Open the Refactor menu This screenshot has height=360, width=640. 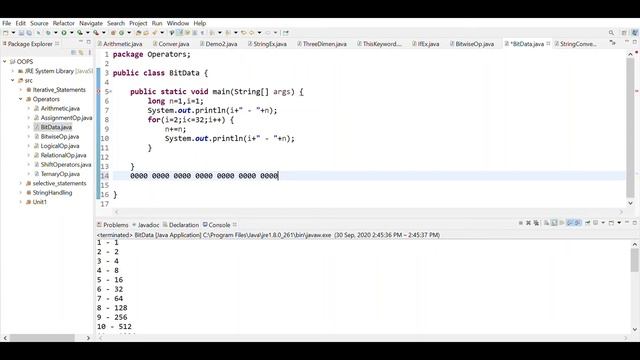click(x=64, y=23)
